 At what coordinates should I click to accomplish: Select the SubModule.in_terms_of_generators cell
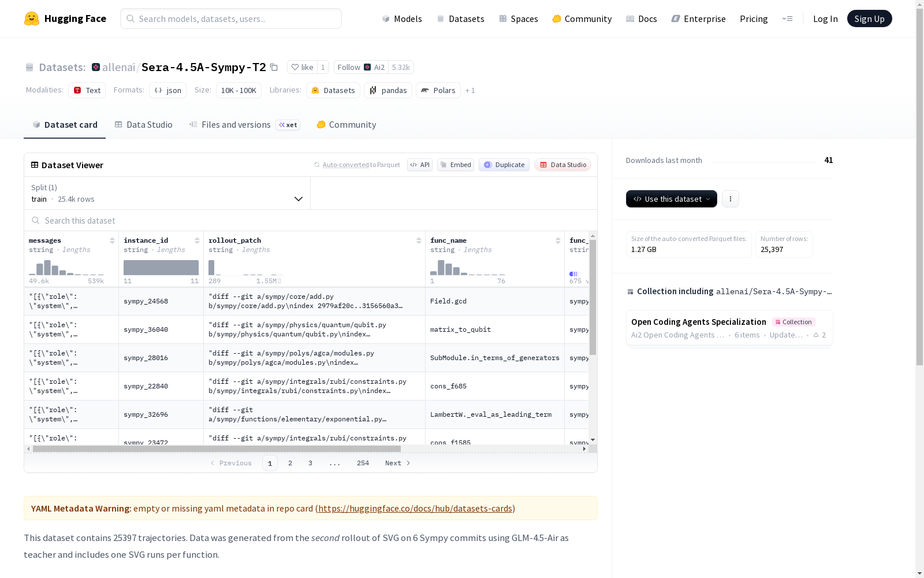pyautogui.click(x=495, y=358)
